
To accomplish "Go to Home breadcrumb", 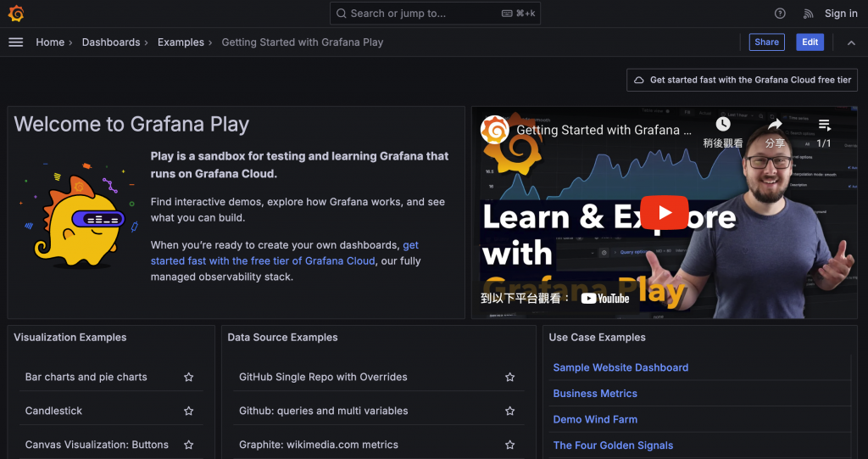I will (50, 42).
